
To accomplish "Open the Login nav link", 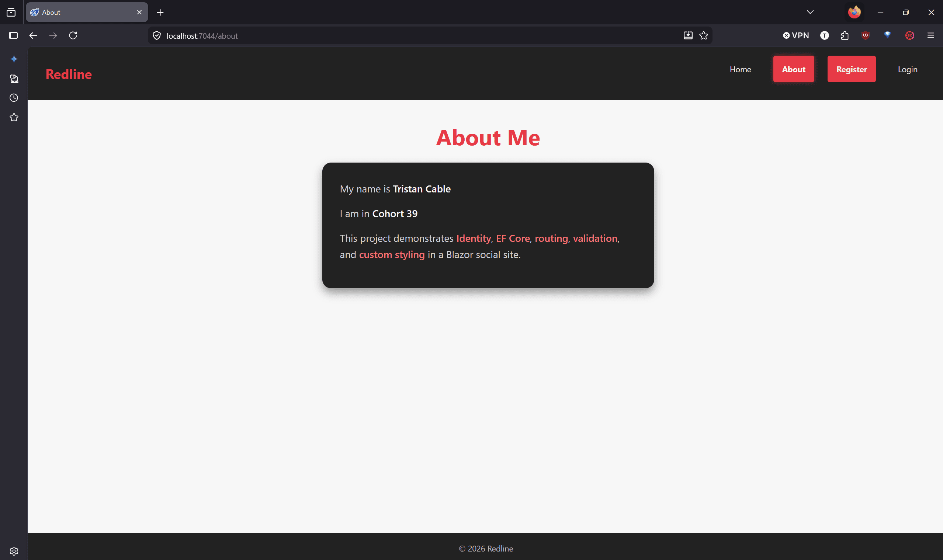I will click(908, 69).
